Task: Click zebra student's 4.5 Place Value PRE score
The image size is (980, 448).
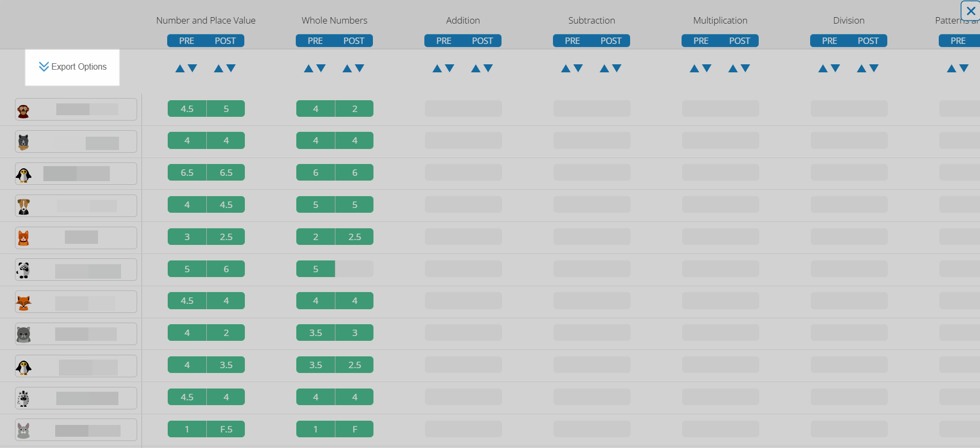Action: click(187, 397)
